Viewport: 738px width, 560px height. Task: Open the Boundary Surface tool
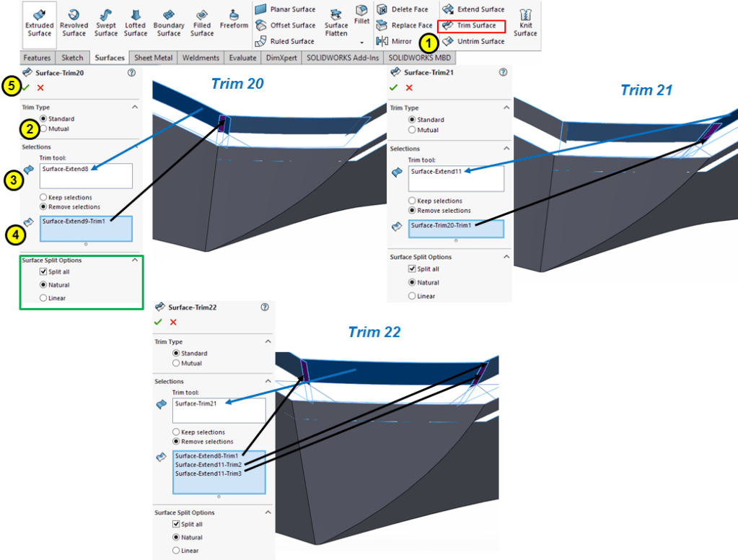[168, 22]
